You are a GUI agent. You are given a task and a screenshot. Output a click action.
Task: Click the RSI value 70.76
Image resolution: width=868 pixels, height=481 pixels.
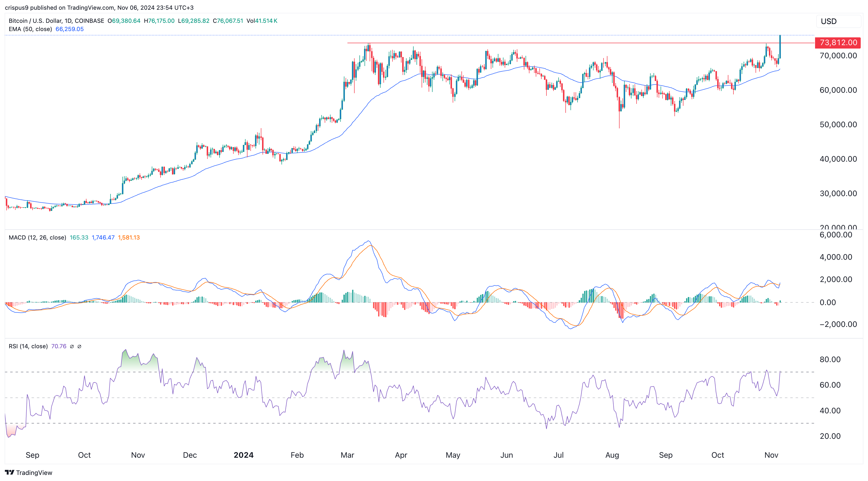tap(59, 346)
